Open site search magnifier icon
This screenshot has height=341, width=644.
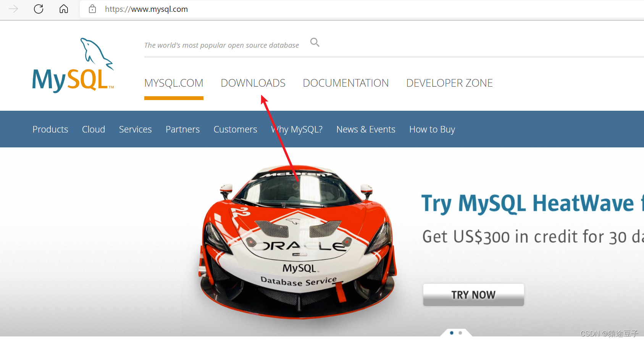315,42
